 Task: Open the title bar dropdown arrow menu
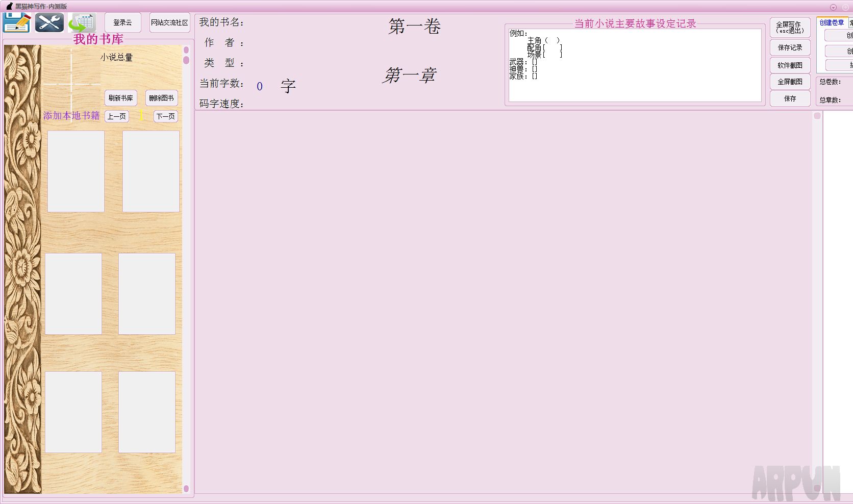click(x=833, y=7)
